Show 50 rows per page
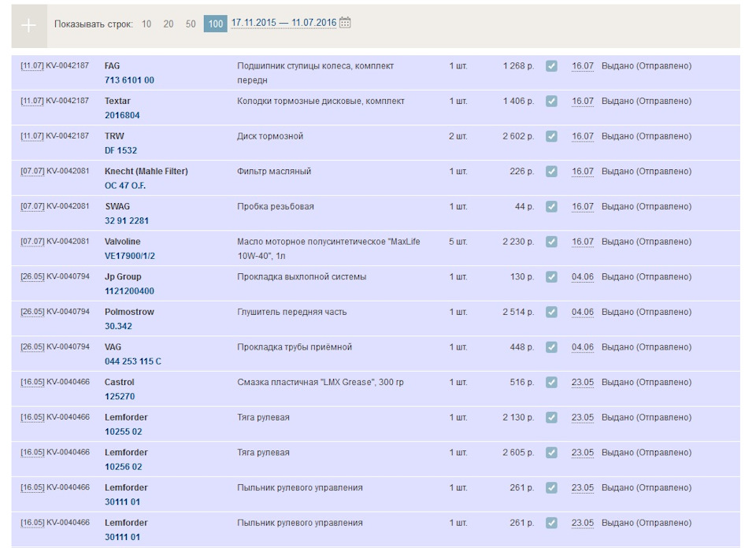This screenshot has width=756, height=548. point(191,24)
